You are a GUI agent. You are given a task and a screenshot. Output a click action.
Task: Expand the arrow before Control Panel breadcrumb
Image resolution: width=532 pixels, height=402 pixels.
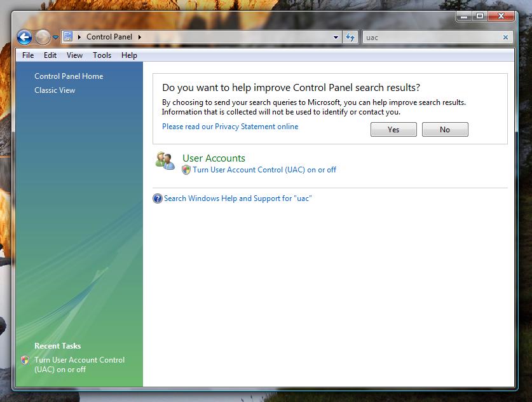point(79,37)
